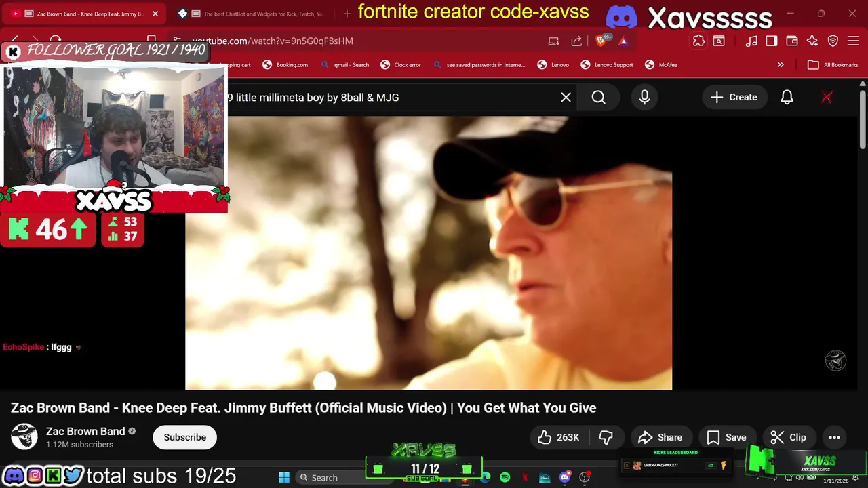The height and width of the screenshot is (488, 868).
Task: Reload the page with refresh button
Action: click(56, 41)
